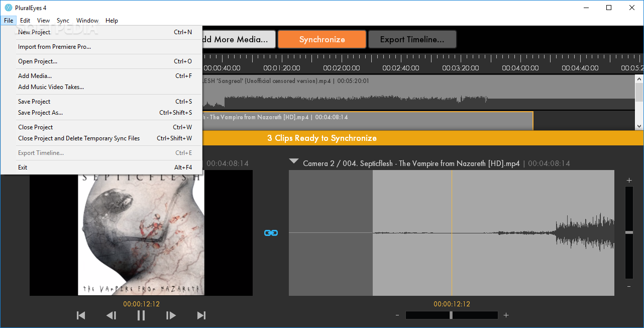The width and height of the screenshot is (644, 328).
Task: Choose Save Project As
Action: pos(101,113)
